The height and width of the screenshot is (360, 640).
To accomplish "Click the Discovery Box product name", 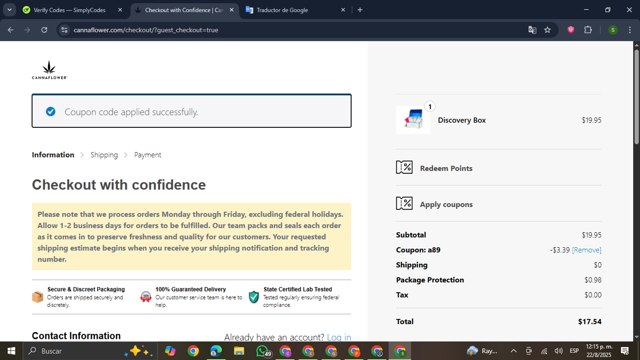I will tap(462, 120).
